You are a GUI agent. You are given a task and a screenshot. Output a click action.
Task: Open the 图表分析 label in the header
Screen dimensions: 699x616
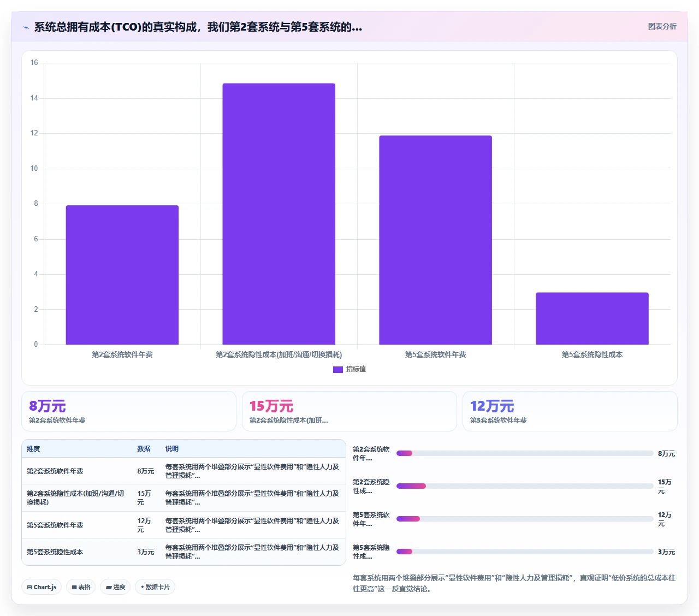662,26
